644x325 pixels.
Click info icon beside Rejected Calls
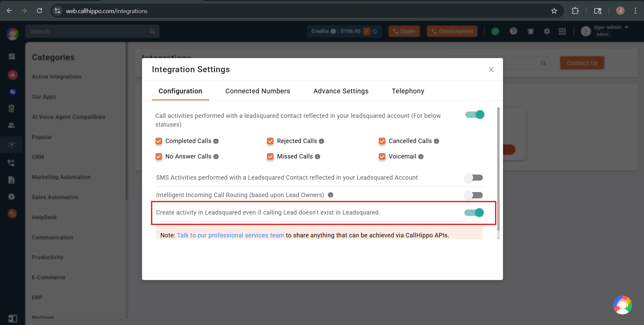coord(322,141)
